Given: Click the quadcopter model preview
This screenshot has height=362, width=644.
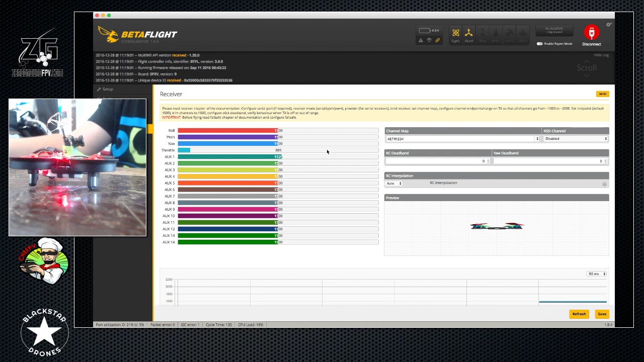Looking at the screenshot, I should [497, 226].
